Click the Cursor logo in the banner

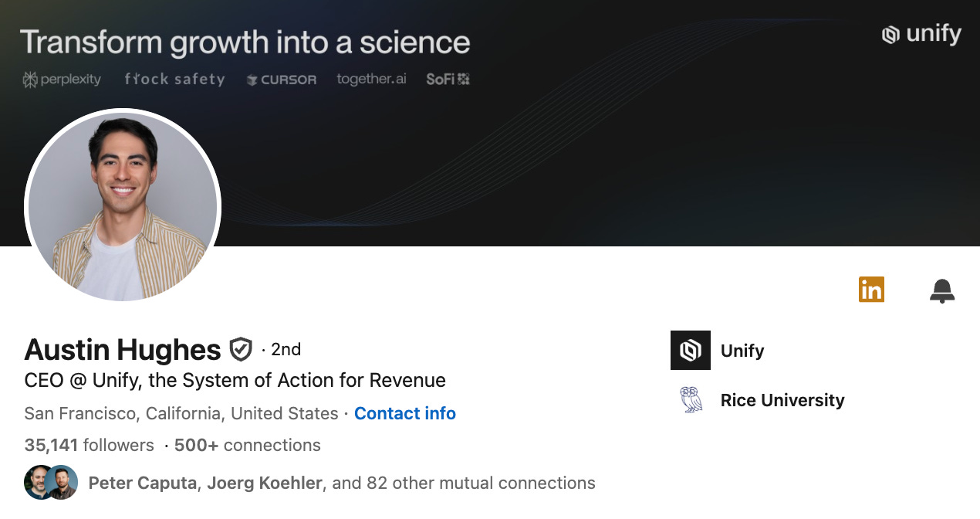[x=281, y=80]
